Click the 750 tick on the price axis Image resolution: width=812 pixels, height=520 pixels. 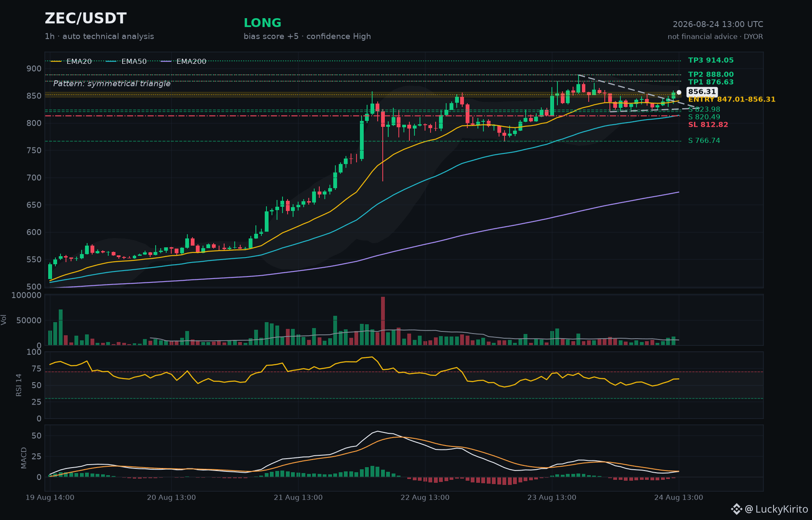click(x=34, y=151)
